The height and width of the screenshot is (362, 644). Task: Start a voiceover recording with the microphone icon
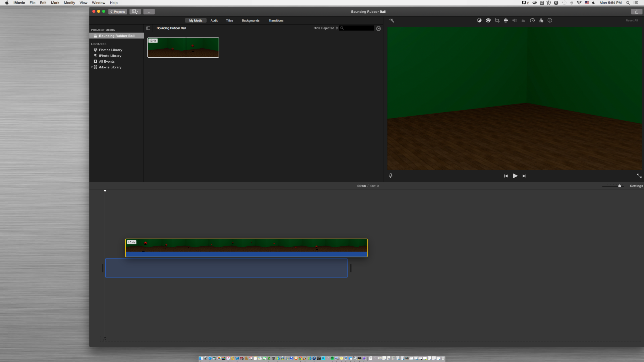[x=390, y=176]
